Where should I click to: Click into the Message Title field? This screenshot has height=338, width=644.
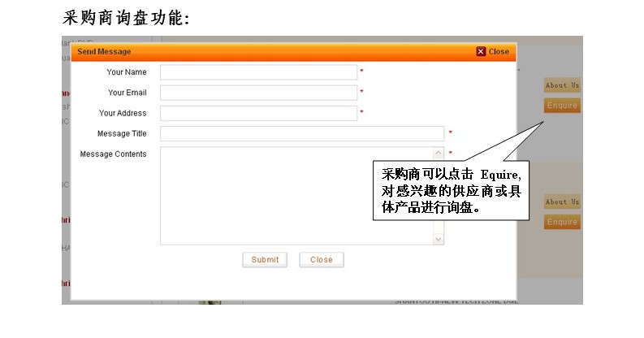coord(301,133)
